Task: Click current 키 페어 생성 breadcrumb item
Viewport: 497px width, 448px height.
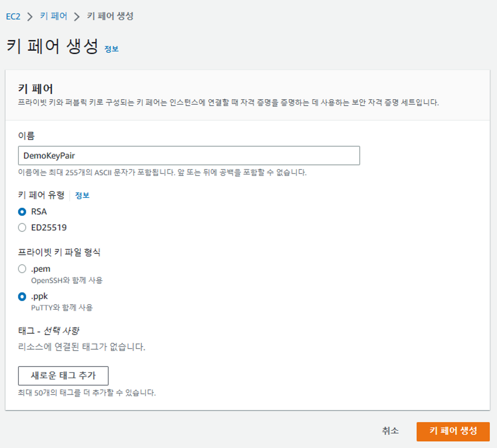Action: [110, 16]
